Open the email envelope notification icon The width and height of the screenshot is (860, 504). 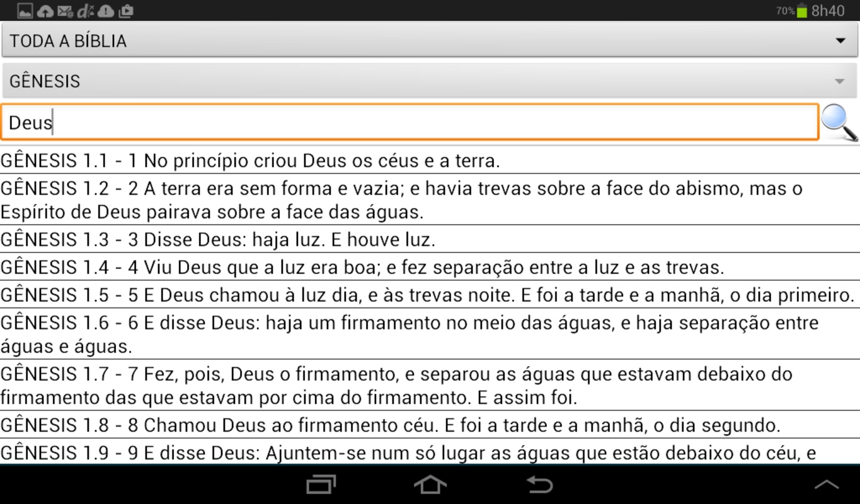[65, 11]
